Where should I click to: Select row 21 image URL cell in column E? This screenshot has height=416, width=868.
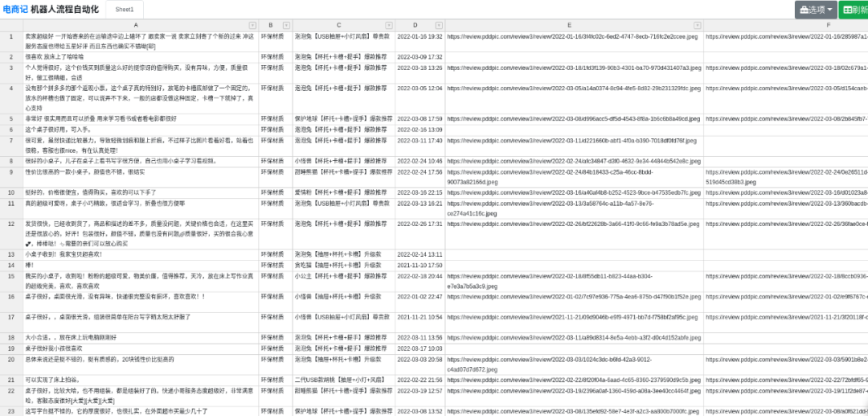(x=574, y=380)
